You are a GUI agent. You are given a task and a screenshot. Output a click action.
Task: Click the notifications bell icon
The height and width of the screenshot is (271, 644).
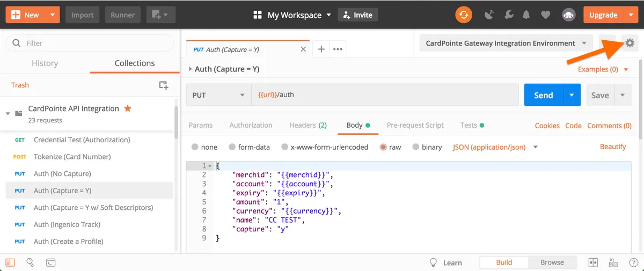click(526, 15)
